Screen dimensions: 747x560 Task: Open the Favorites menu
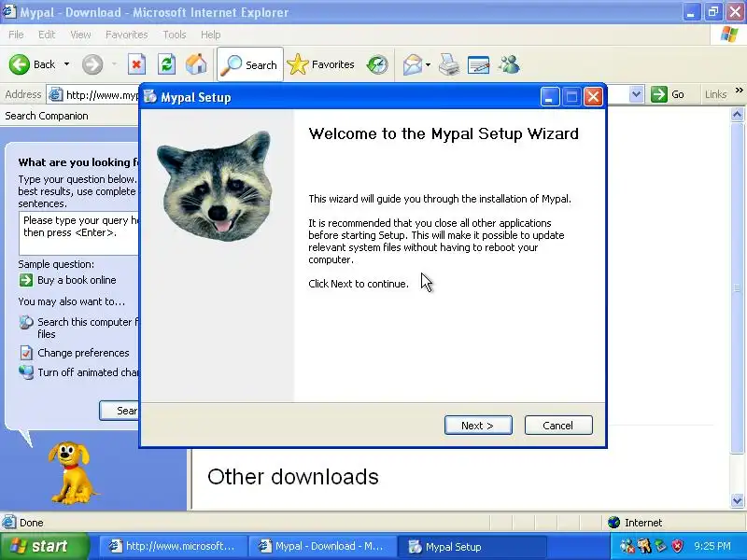click(127, 35)
